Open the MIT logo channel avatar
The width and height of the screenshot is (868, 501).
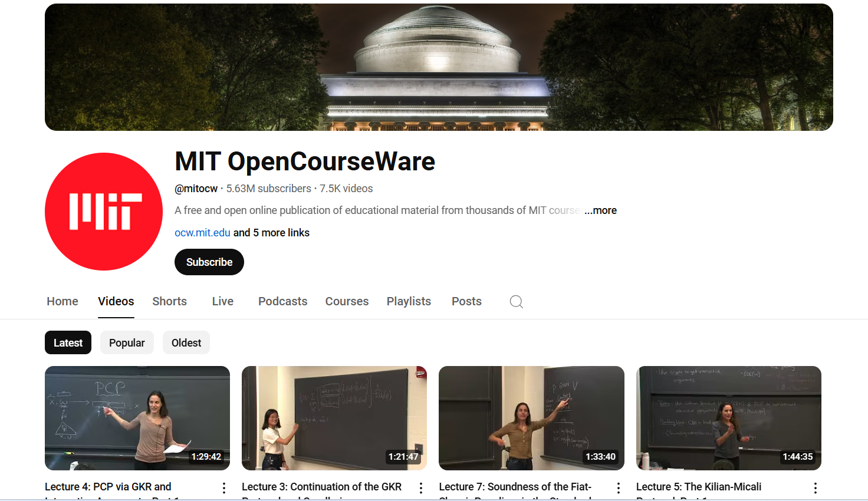point(104,212)
